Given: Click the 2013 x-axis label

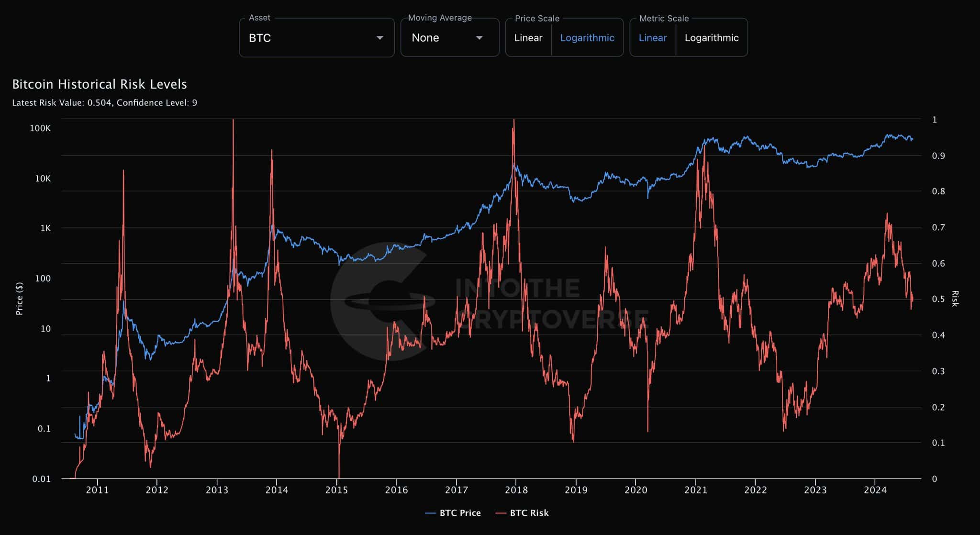Looking at the screenshot, I should pyautogui.click(x=217, y=490).
